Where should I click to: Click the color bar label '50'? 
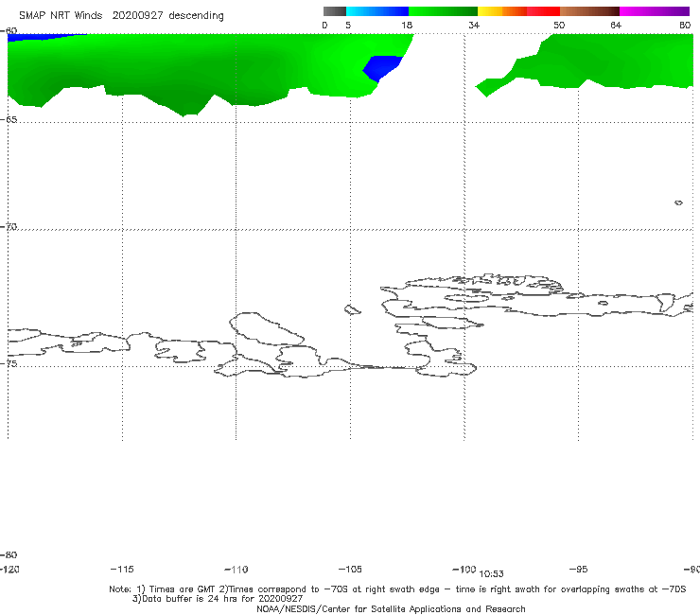[x=559, y=26]
